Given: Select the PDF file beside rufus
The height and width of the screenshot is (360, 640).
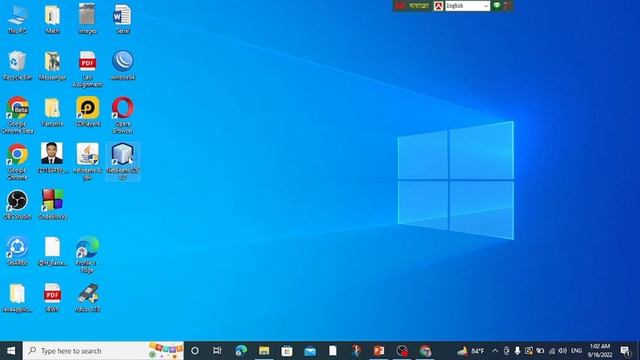Looking at the screenshot, I should click(52, 298).
